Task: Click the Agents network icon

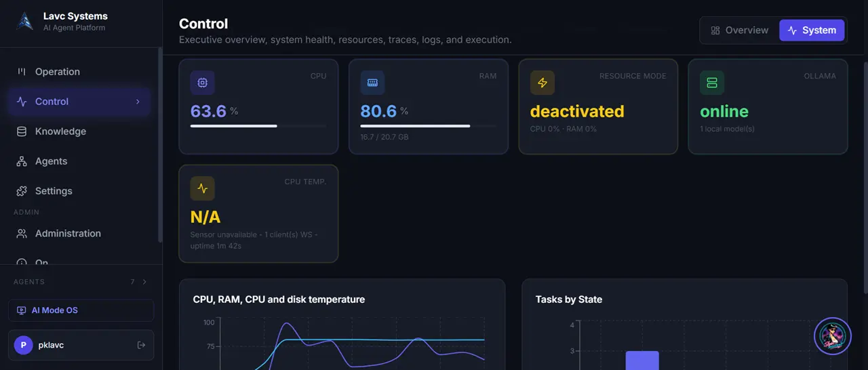Action: pos(22,161)
